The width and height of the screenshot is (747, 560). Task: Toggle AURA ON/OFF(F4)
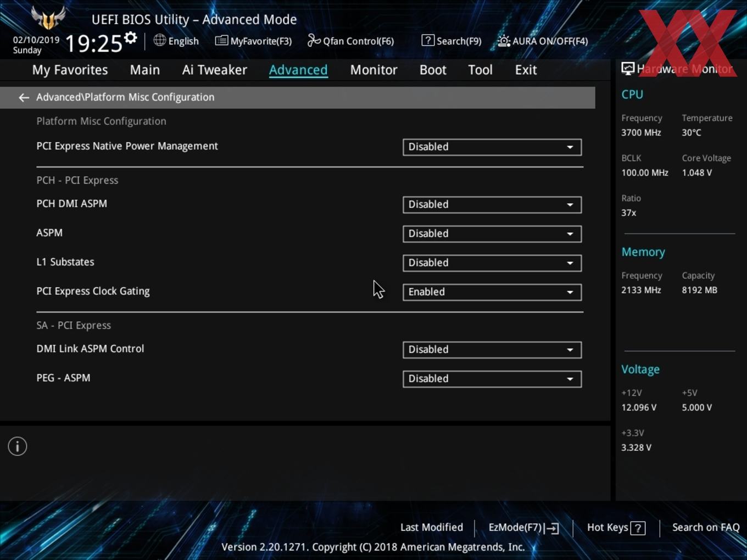(x=550, y=41)
